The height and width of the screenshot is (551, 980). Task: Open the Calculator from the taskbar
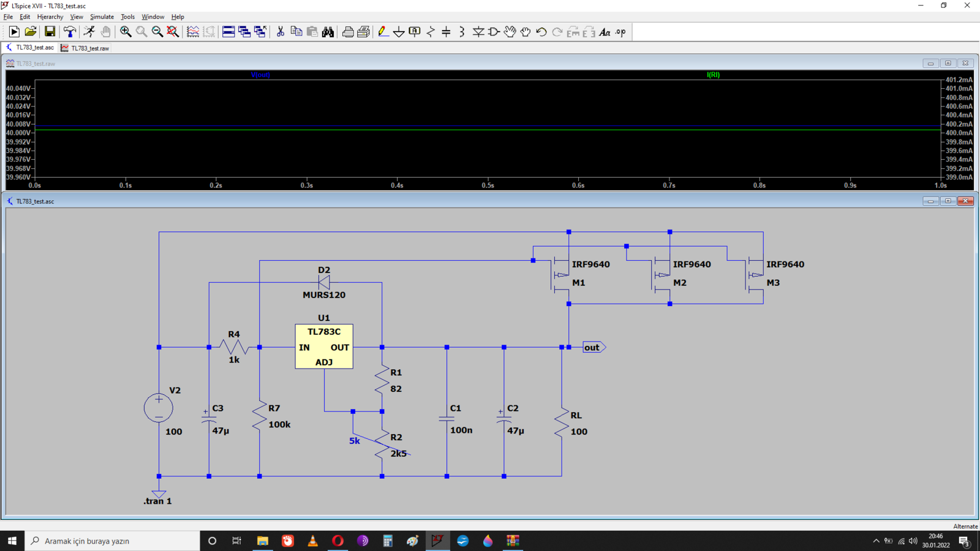click(388, 541)
